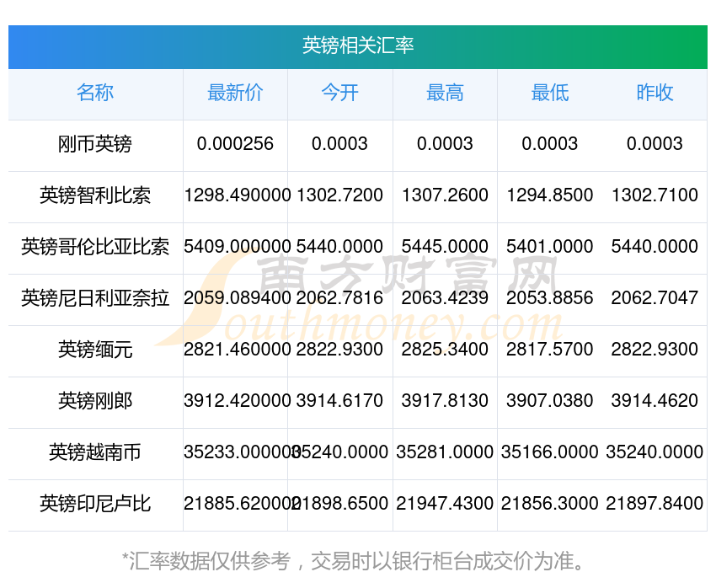Select the 昨收 column header

[x=655, y=93]
